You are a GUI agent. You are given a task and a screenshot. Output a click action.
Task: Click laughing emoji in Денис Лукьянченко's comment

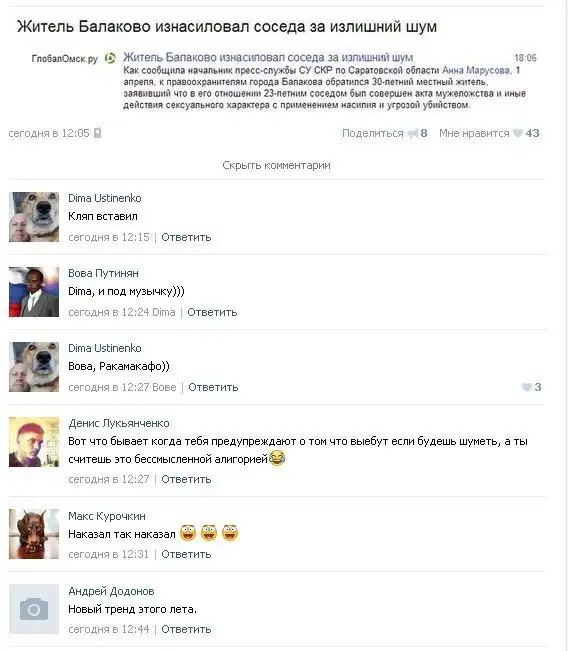277,458
